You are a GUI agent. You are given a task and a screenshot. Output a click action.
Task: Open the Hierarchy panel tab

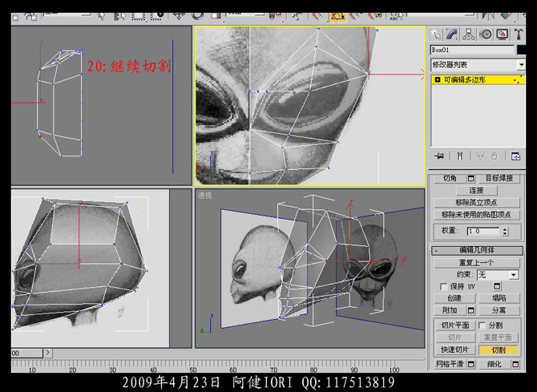(x=469, y=34)
